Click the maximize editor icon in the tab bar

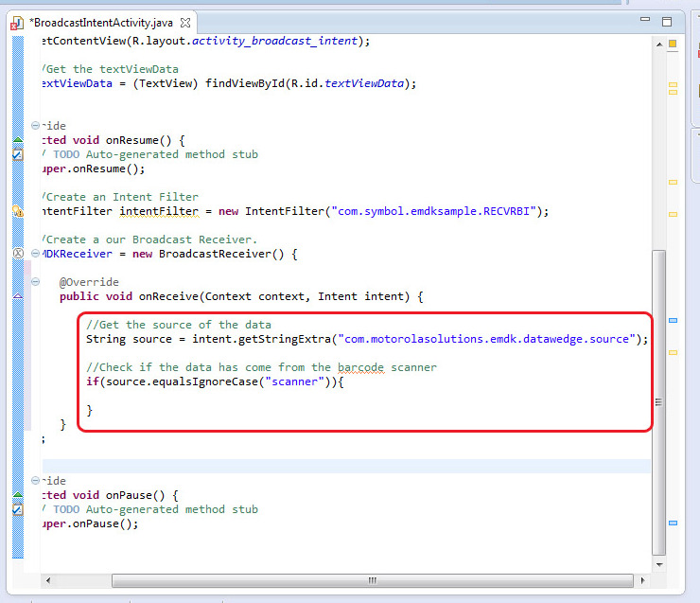click(x=667, y=21)
